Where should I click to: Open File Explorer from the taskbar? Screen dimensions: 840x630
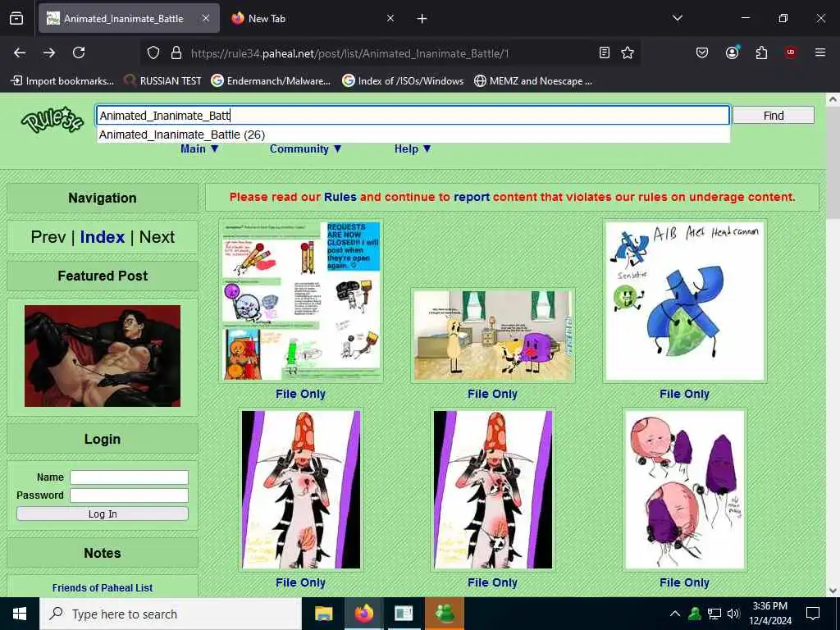pyautogui.click(x=323, y=614)
